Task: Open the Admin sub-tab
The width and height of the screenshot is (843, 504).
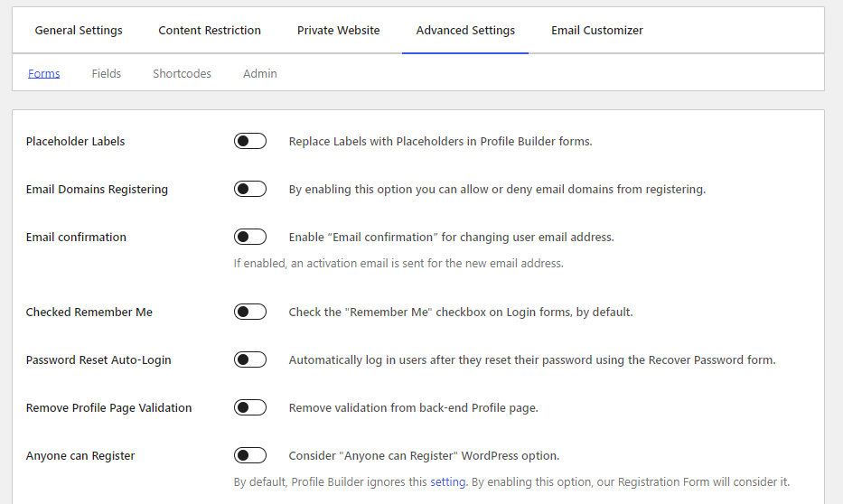Action: [x=259, y=73]
